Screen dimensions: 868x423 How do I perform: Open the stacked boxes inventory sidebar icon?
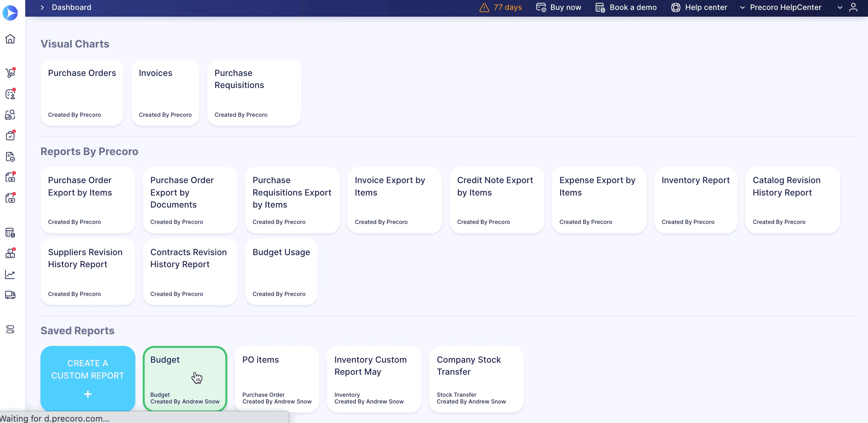10,253
